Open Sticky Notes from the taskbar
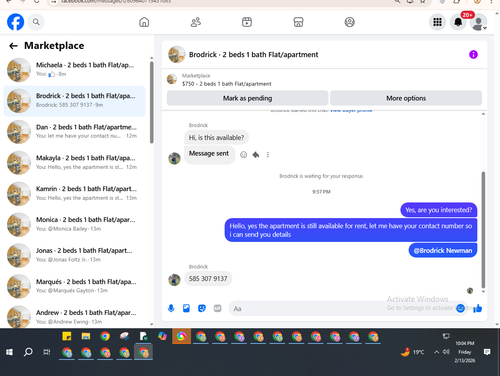Screen dimensions: 500x376 click(67, 336)
